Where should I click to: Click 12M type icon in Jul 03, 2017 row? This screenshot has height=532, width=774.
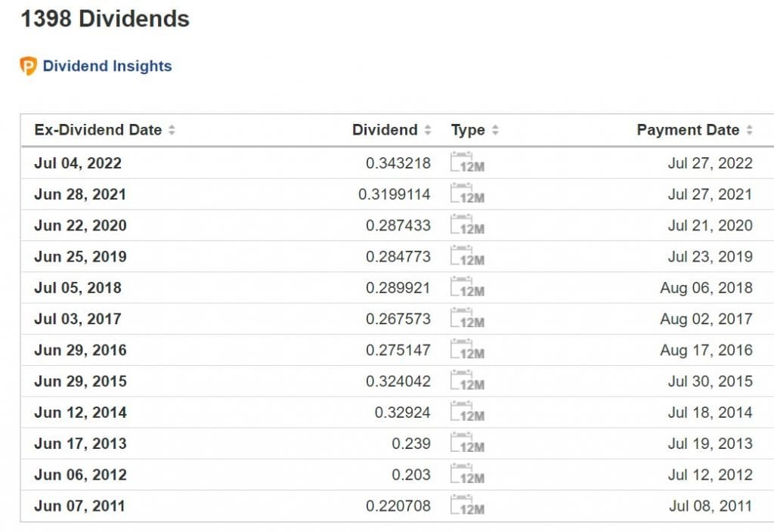467,318
